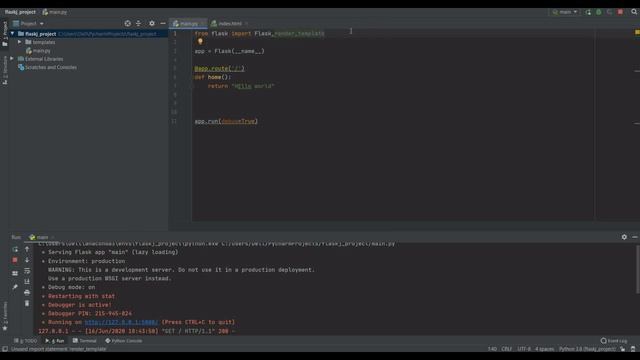Click the Python interpreter status entry
Image resolution: width=640 pixels, height=360 pixels.
(587, 349)
